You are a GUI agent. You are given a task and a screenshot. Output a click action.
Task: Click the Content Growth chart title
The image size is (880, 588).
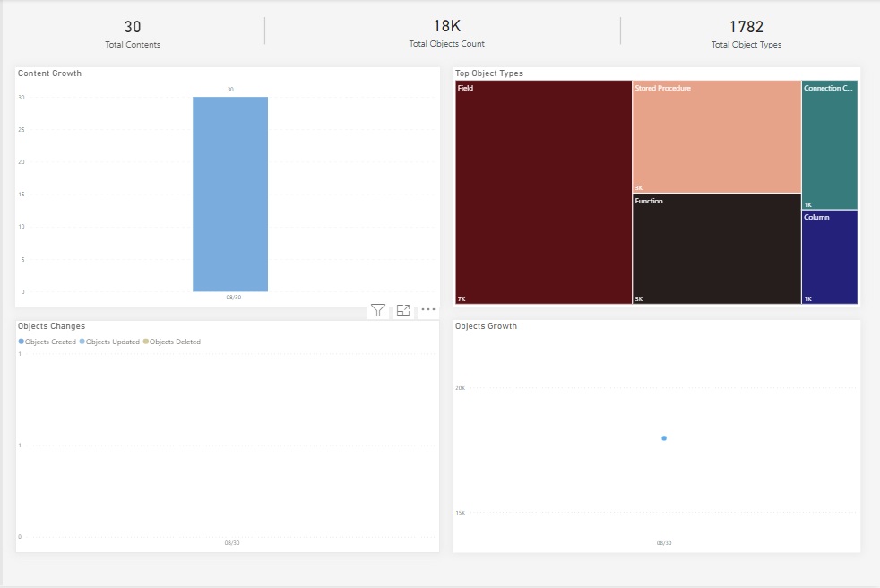(x=49, y=73)
